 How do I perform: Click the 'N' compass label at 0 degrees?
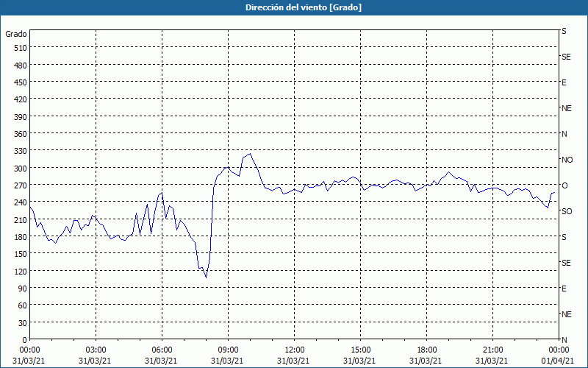tap(564, 340)
